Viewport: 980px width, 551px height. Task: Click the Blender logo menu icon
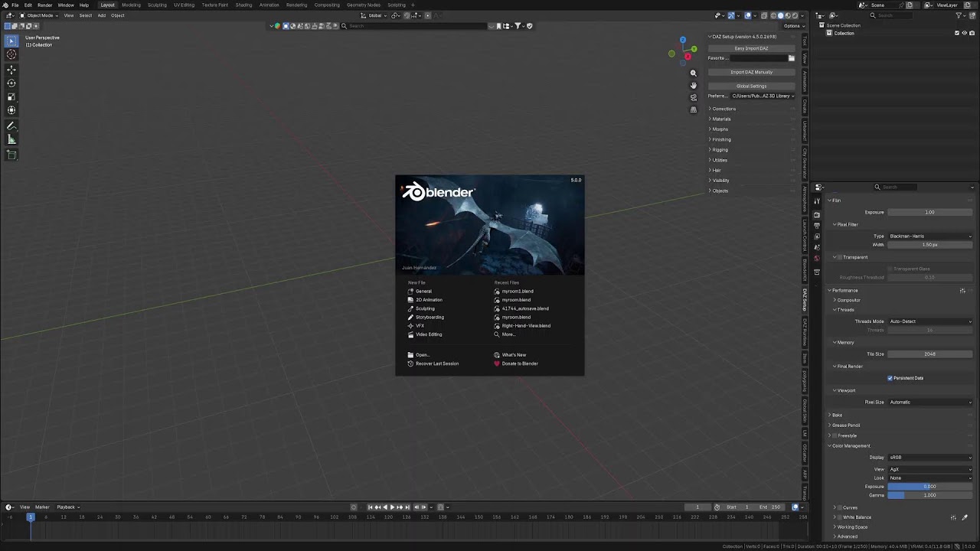(5, 5)
